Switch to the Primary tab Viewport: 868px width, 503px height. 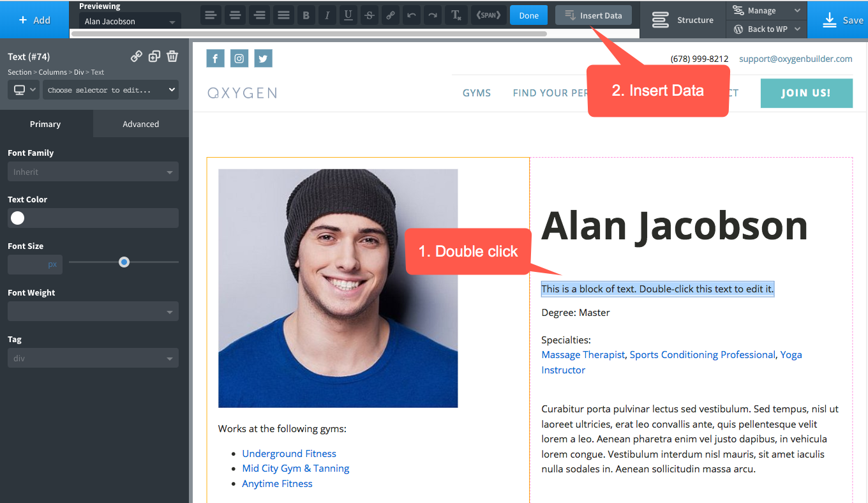coord(47,124)
